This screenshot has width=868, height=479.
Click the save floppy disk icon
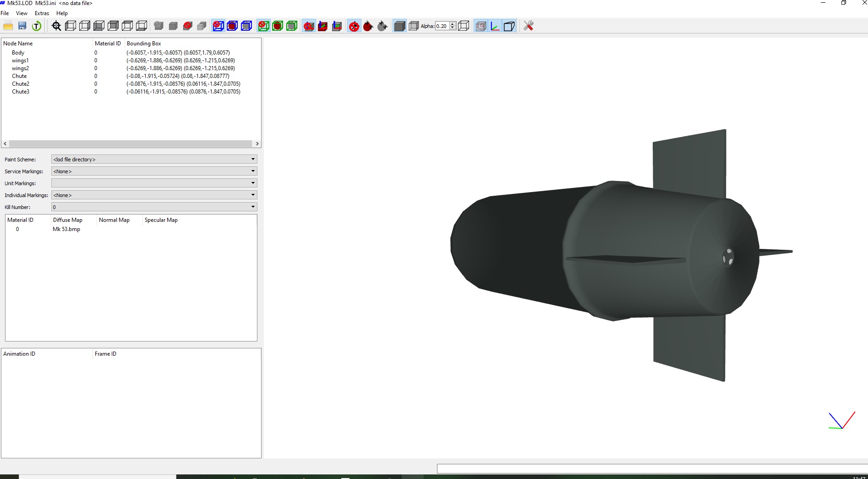[x=22, y=26]
